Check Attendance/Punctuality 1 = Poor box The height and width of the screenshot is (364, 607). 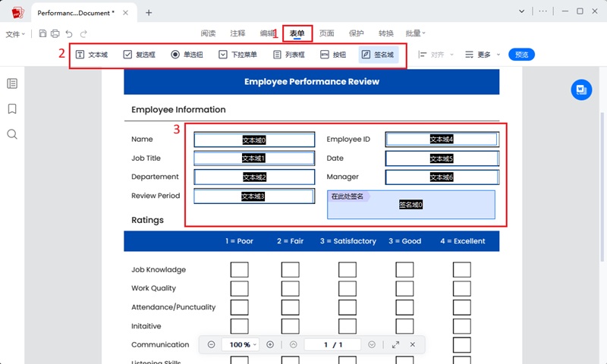pyautogui.click(x=239, y=307)
